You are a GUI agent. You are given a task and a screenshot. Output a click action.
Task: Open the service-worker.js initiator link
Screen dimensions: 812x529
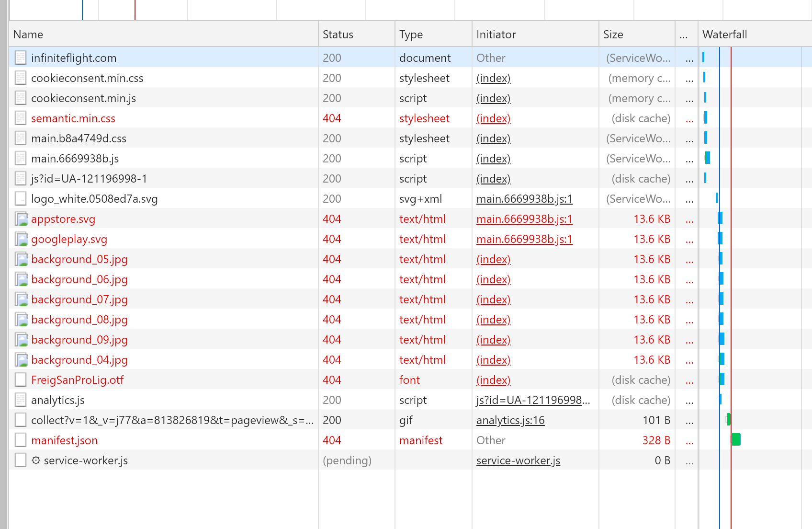click(x=518, y=460)
